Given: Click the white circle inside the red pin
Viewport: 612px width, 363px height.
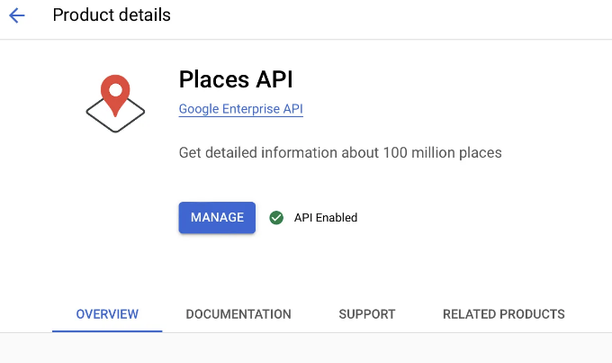Looking at the screenshot, I should tap(116, 90).
